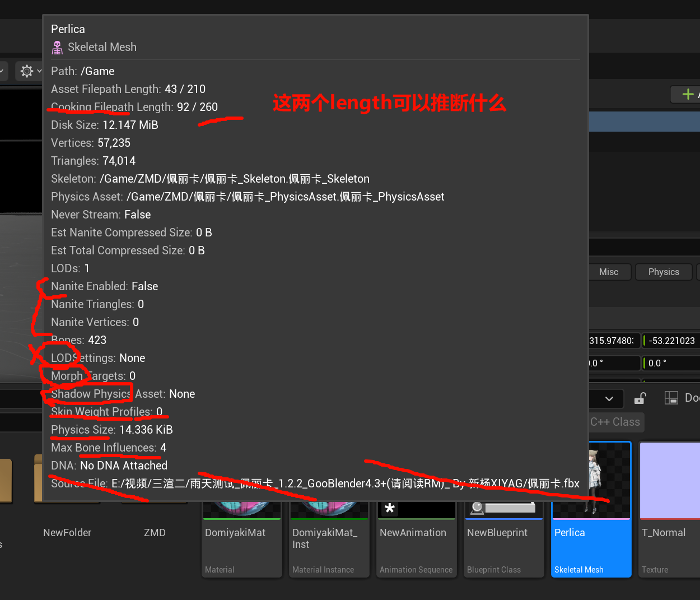Edit the green-marked 0.0° rotation field
700x600 pixels.
(671, 363)
